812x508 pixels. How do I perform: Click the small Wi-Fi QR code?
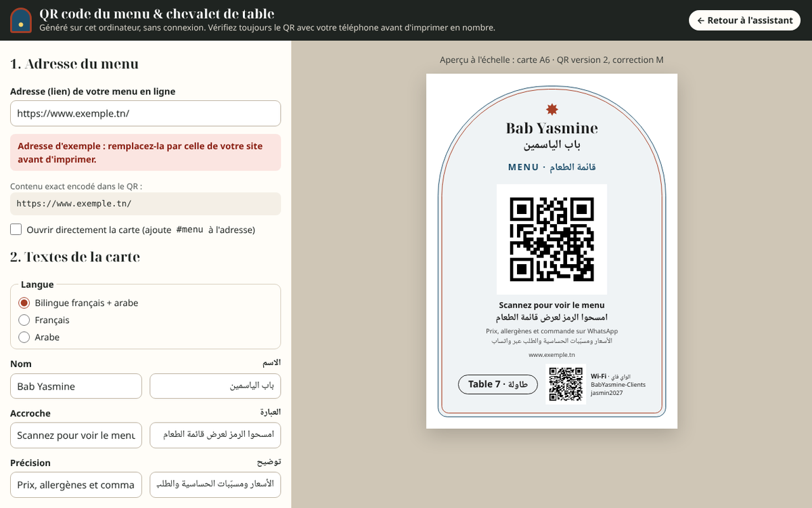(566, 384)
